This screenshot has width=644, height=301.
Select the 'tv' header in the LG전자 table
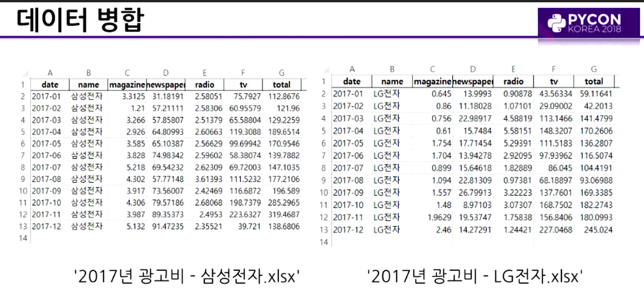(553, 82)
